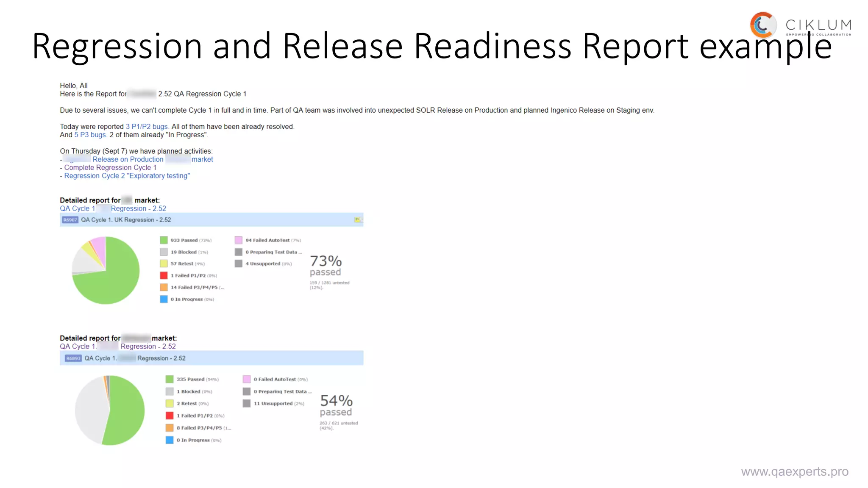Follow the 'Release on Production' link
Screen dimensions: 868x488
[128, 159]
